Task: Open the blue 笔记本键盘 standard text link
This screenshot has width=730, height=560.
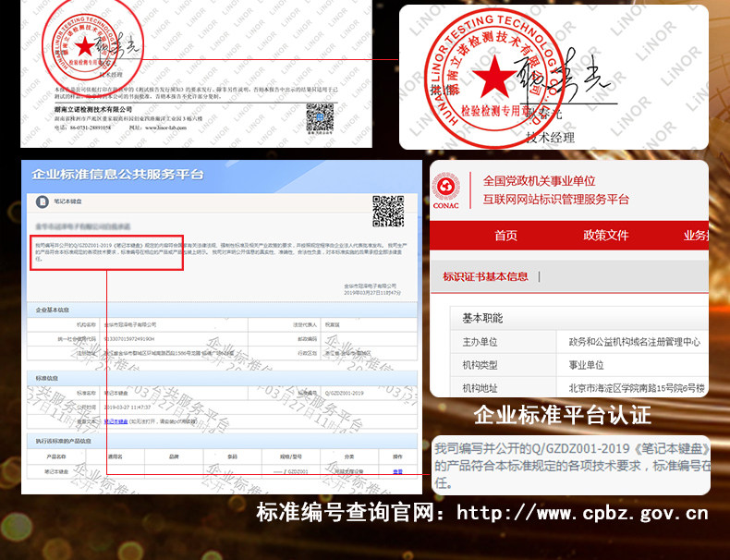Action: [116, 421]
